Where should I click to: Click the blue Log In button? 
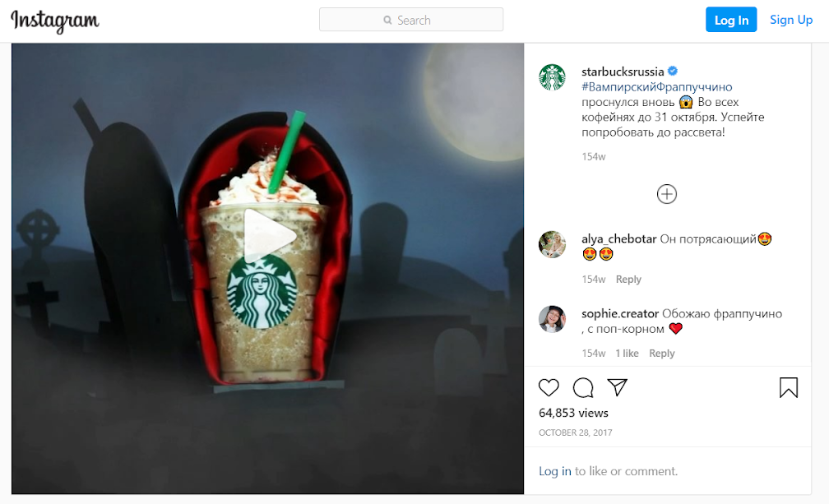tap(730, 20)
